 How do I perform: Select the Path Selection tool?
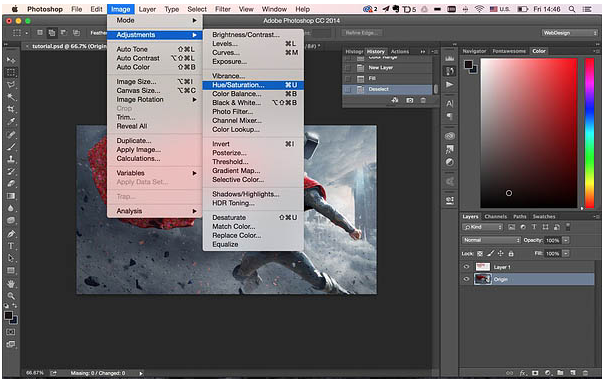pyautogui.click(x=11, y=258)
